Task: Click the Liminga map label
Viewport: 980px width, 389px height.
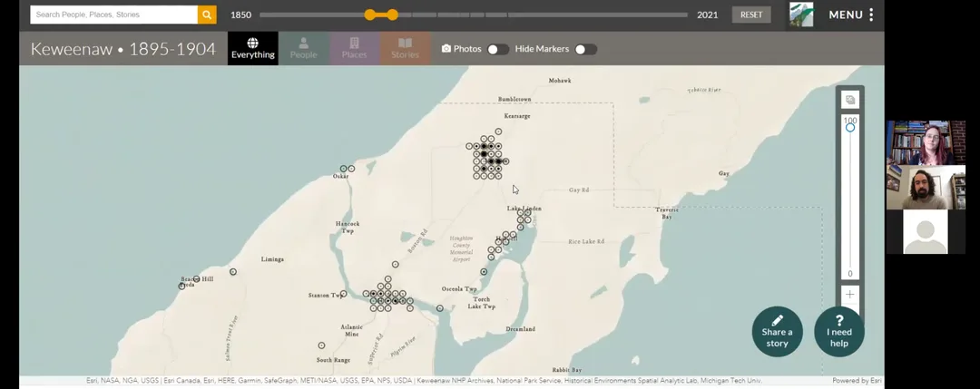Action: [272, 259]
